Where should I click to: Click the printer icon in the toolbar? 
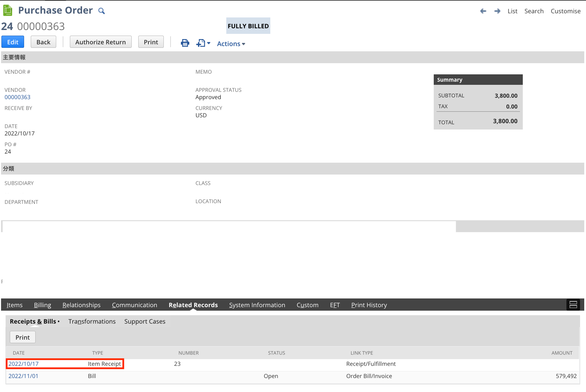[x=185, y=43]
